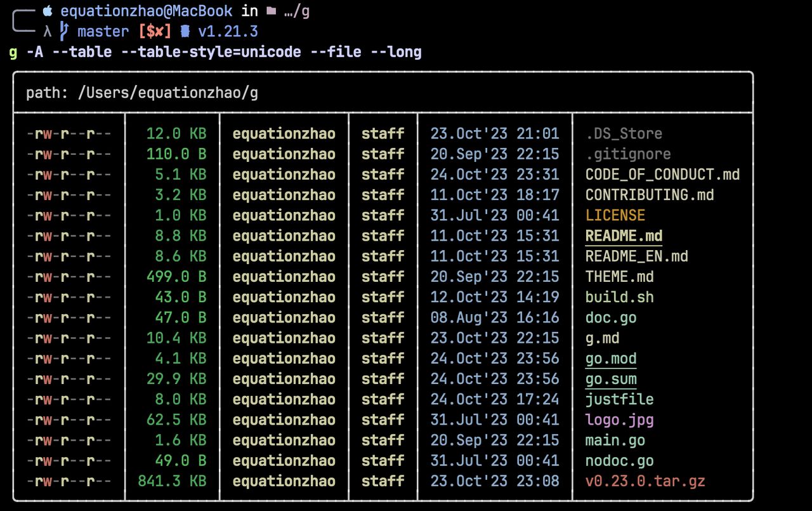Select the CODE_OF_CONDUCT.md file name

(x=662, y=175)
